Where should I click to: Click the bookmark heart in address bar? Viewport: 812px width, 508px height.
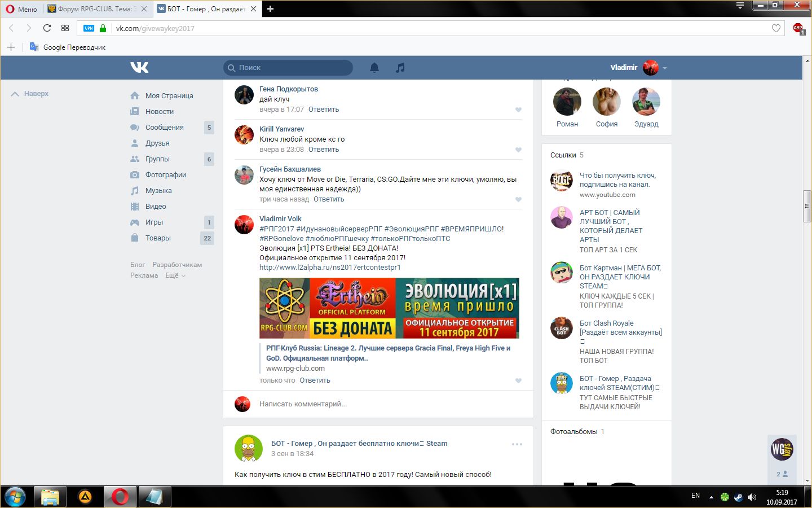[776, 28]
